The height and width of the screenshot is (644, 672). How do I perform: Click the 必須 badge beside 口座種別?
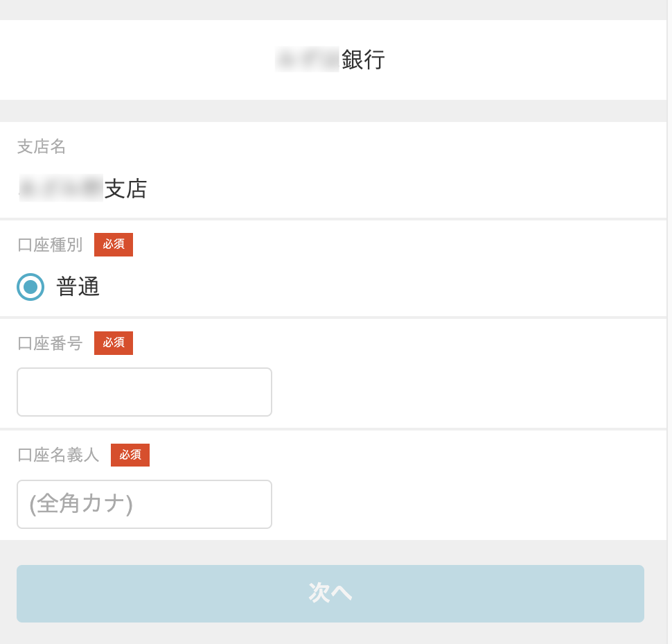(114, 245)
